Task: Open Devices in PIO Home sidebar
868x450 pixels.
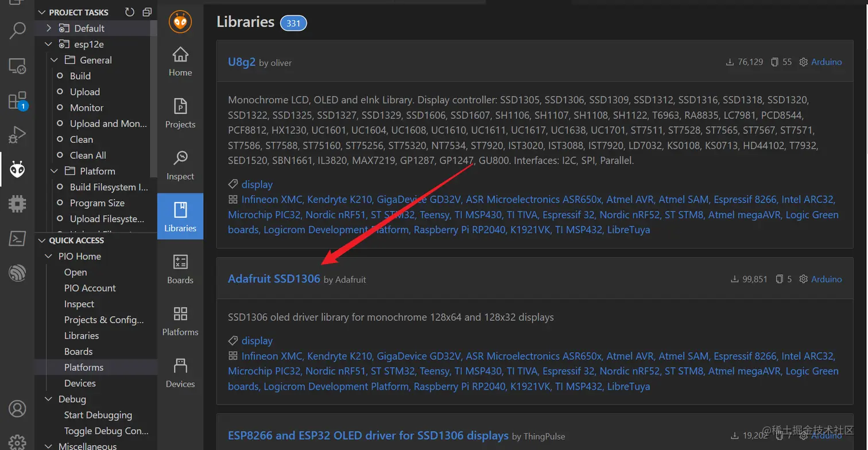Action: point(180,373)
